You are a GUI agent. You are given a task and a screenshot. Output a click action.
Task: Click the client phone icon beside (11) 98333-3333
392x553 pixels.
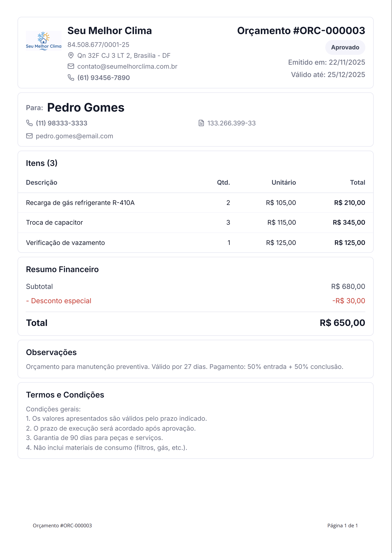coord(29,123)
